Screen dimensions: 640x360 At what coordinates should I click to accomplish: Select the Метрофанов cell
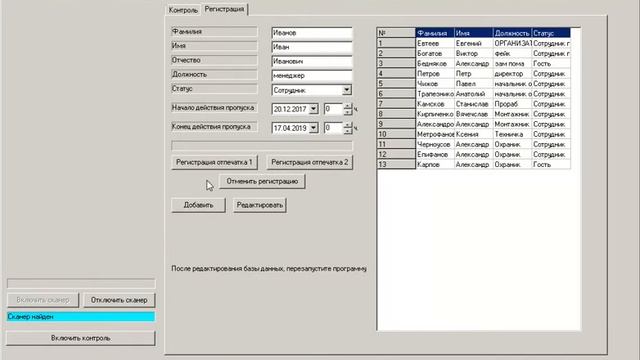435,134
